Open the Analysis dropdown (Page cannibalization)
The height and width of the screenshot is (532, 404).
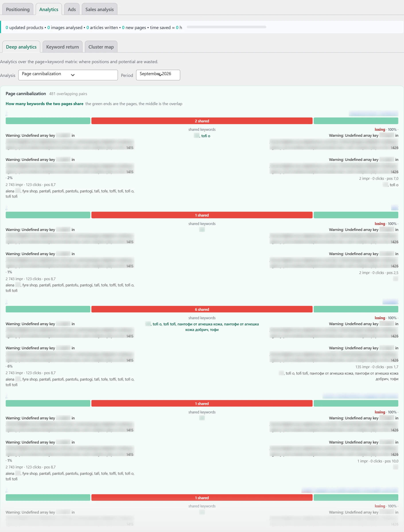pos(68,75)
